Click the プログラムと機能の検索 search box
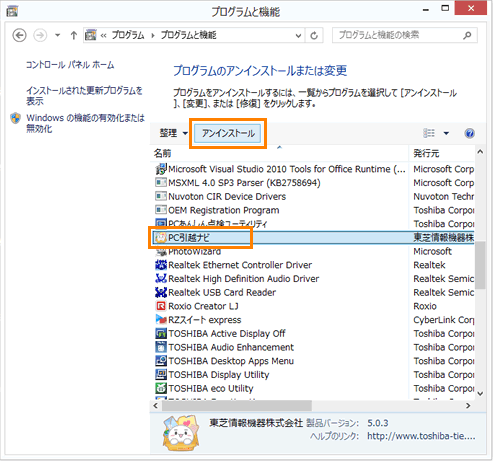493x461 pixels. tap(405, 35)
